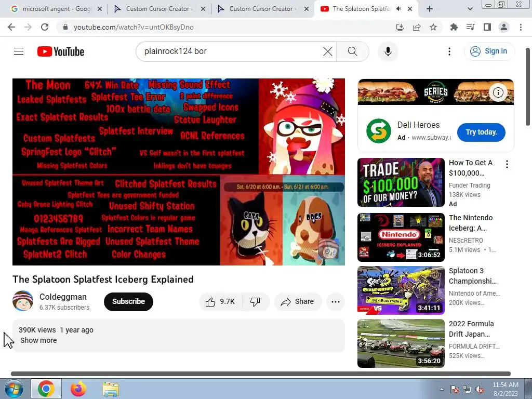Screen dimensions: 532x399
Task: Share this page from address bar
Action: (417, 27)
